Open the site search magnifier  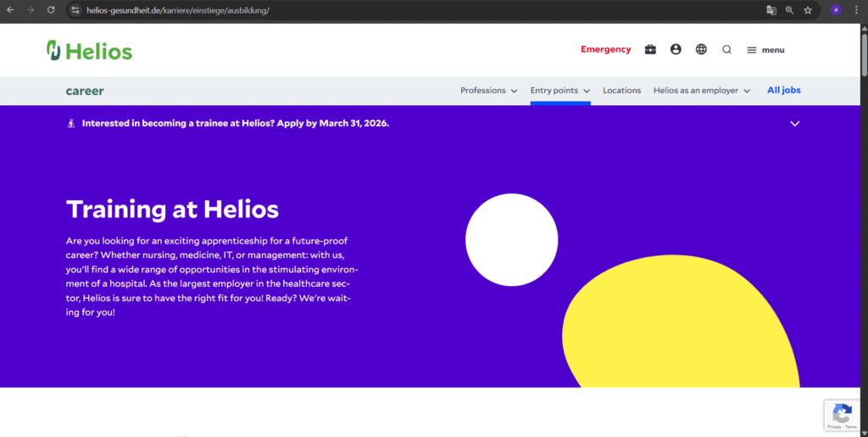(726, 50)
